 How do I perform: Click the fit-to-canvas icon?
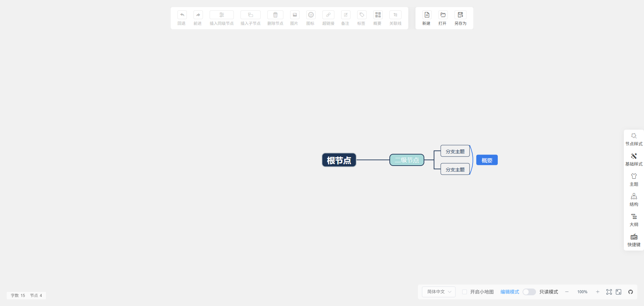pos(609,292)
